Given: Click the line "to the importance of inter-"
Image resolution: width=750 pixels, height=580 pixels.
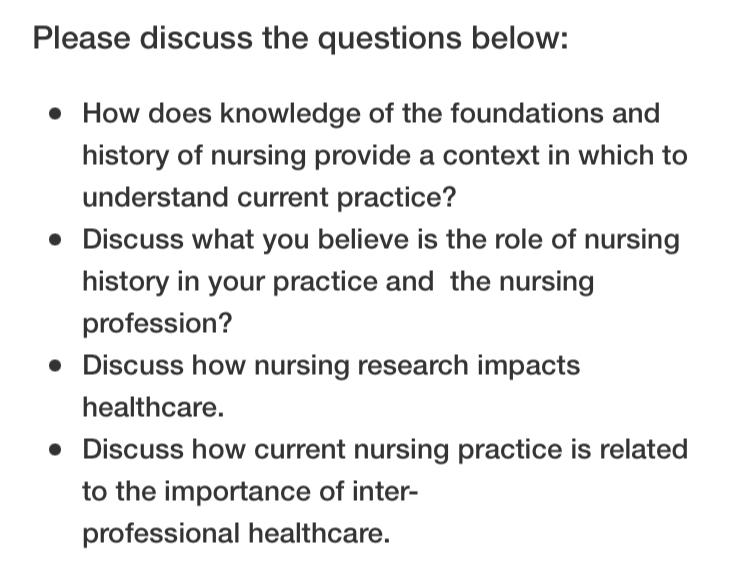Looking at the screenshot, I should 250,492.
